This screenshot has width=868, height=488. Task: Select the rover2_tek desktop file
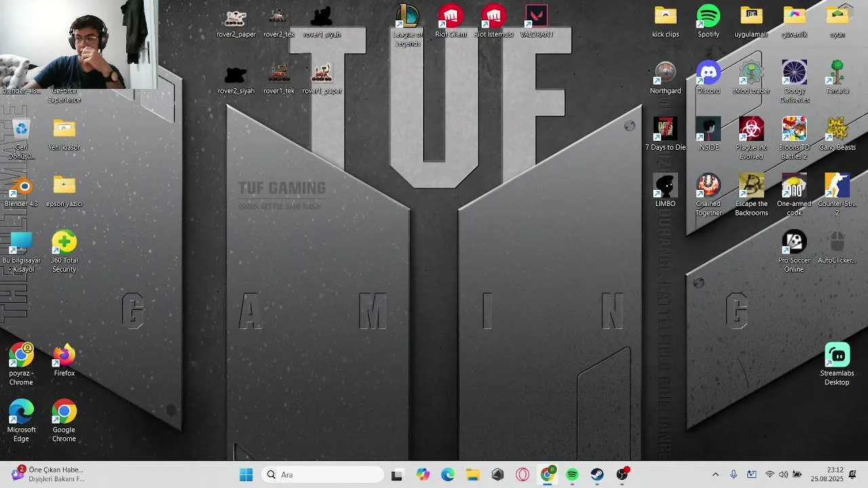pos(279,23)
